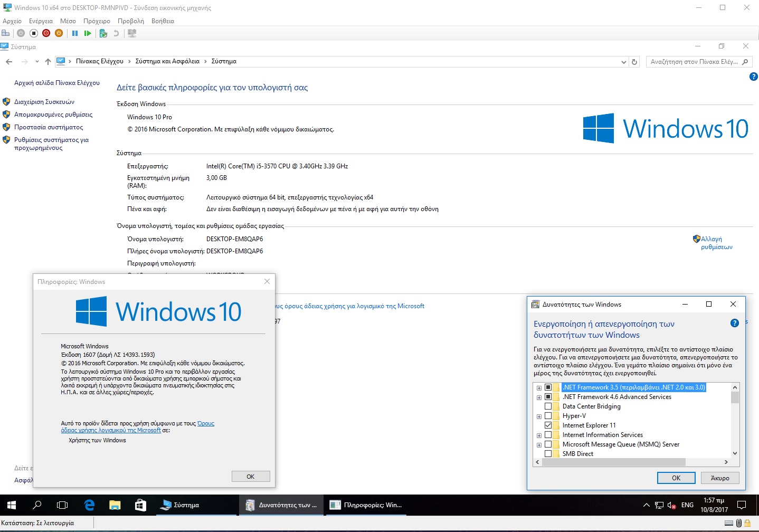This screenshot has width=759, height=532.
Task: Enable the Data Center Bridging checkbox
Action: tap(548, 406)
